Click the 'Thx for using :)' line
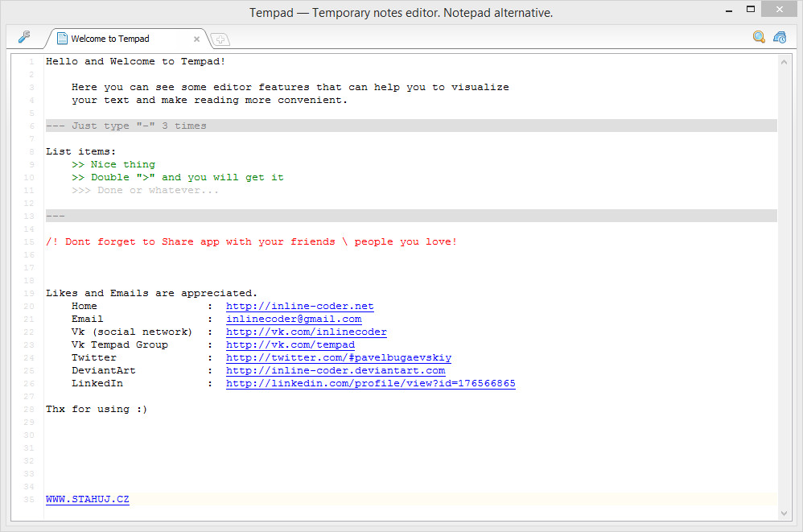Screen dimensions: 803x532 point(97,409)
